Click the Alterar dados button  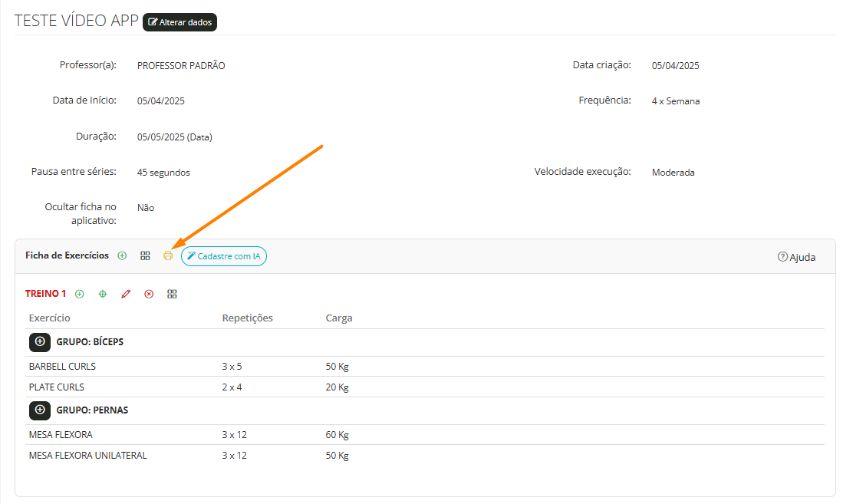(x=179, y=22)
